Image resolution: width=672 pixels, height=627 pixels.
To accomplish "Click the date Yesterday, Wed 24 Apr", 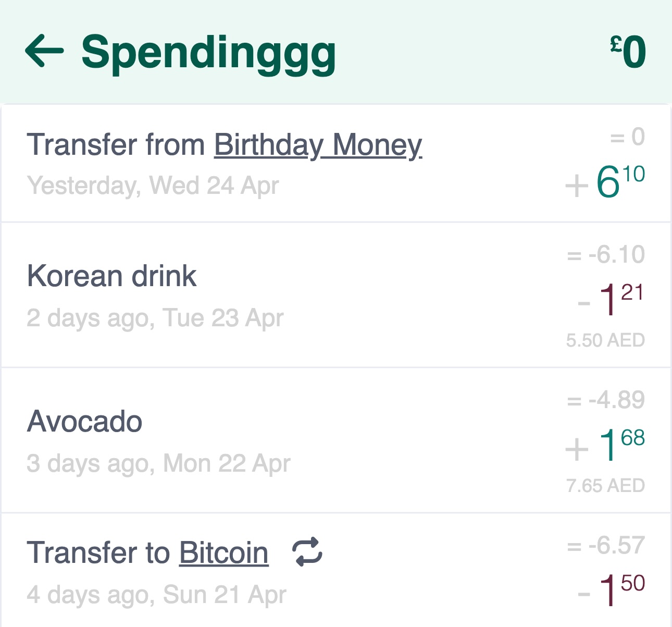I will pos(153,186).
